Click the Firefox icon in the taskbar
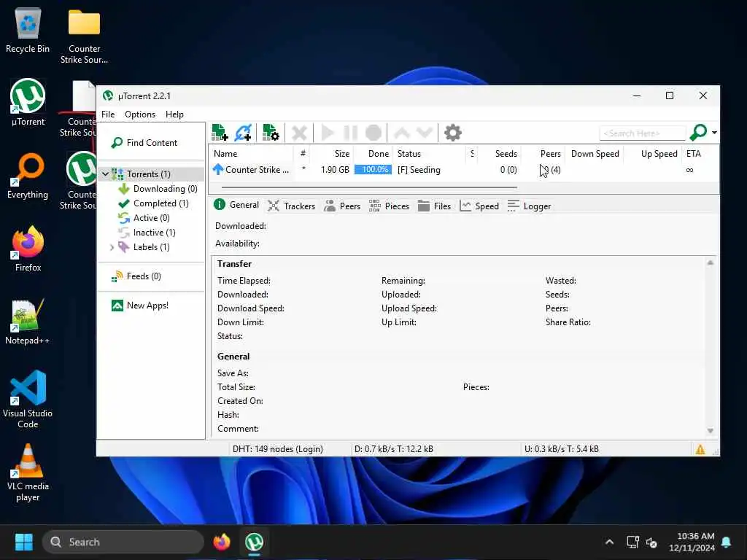The image size is (747, 560). pyautogui.click(x=222, y=542)
